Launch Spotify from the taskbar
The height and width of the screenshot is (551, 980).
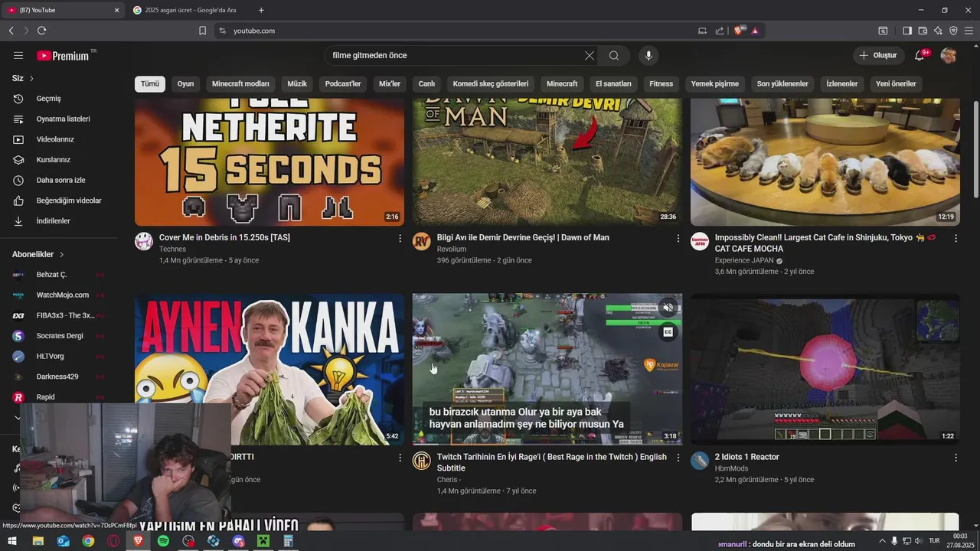[x=163, y=541]
